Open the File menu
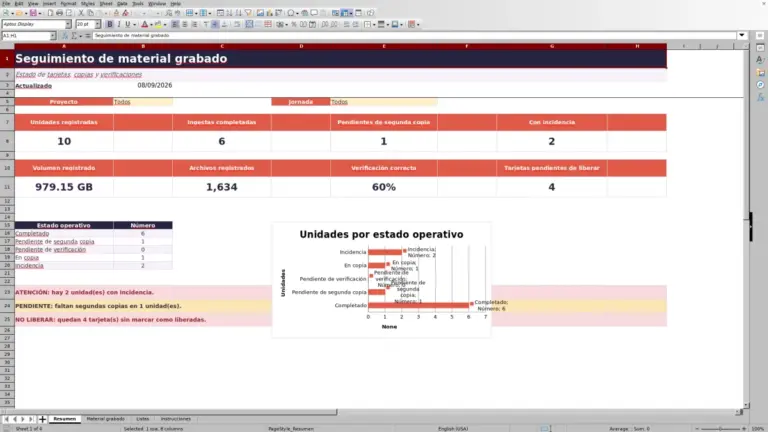768x432 pixels. (6, 3)
